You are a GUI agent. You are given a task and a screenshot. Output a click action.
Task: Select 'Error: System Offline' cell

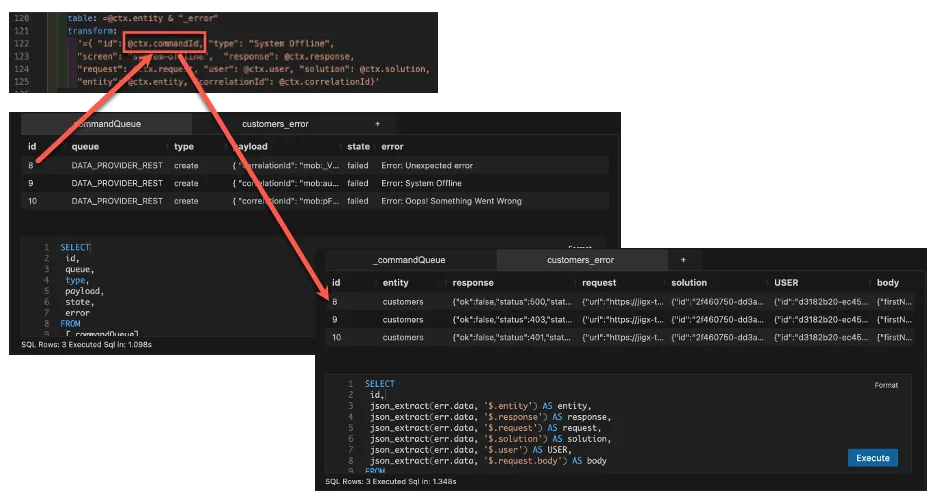click(x=422, y=183)
